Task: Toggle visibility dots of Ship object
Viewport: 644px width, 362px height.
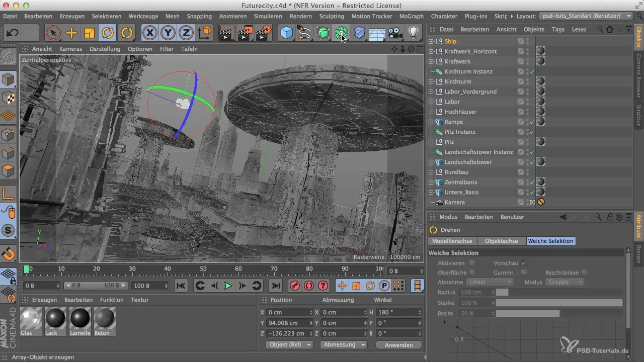Action: tap(527, 41)
